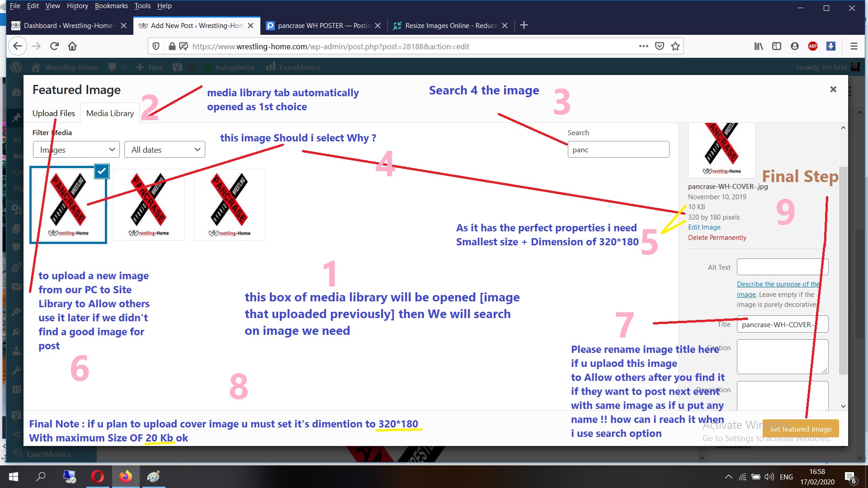Close the Featured Image dialog X
Image resolution: width=868 pixels, height=488 pixels.
tap(833, 89)
